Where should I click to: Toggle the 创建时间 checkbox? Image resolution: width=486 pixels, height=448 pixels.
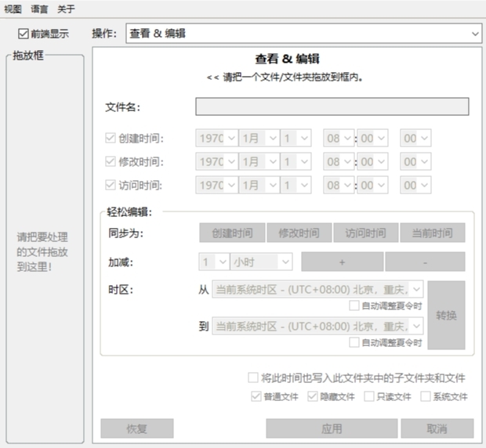click(x=111, y=138)
